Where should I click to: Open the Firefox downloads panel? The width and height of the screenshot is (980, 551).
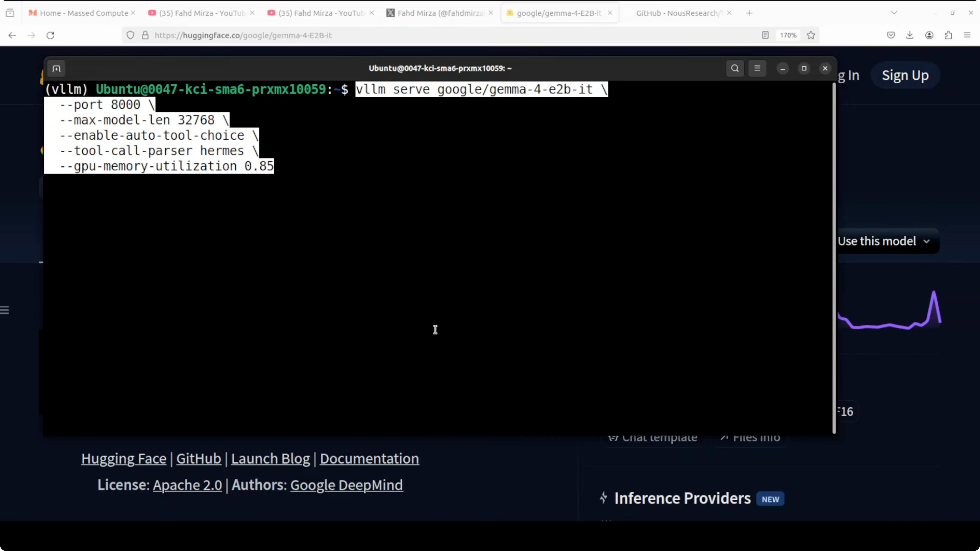point(910,35)
